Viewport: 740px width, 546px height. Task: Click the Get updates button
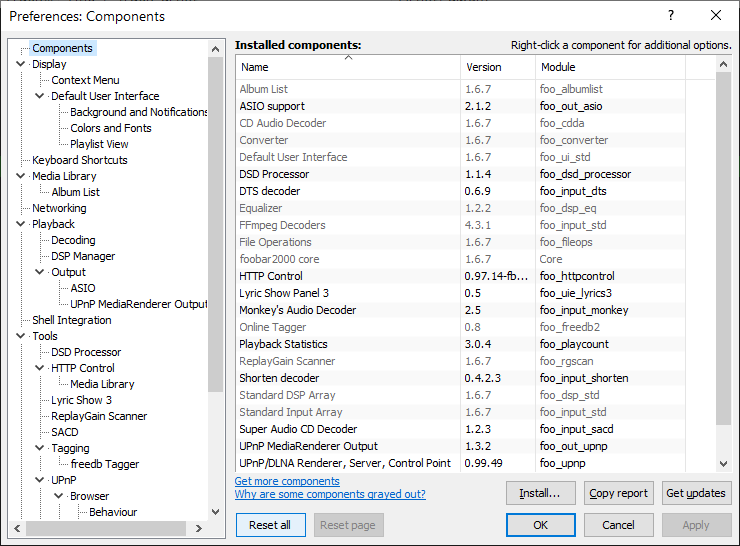click(x=696, y=493)
